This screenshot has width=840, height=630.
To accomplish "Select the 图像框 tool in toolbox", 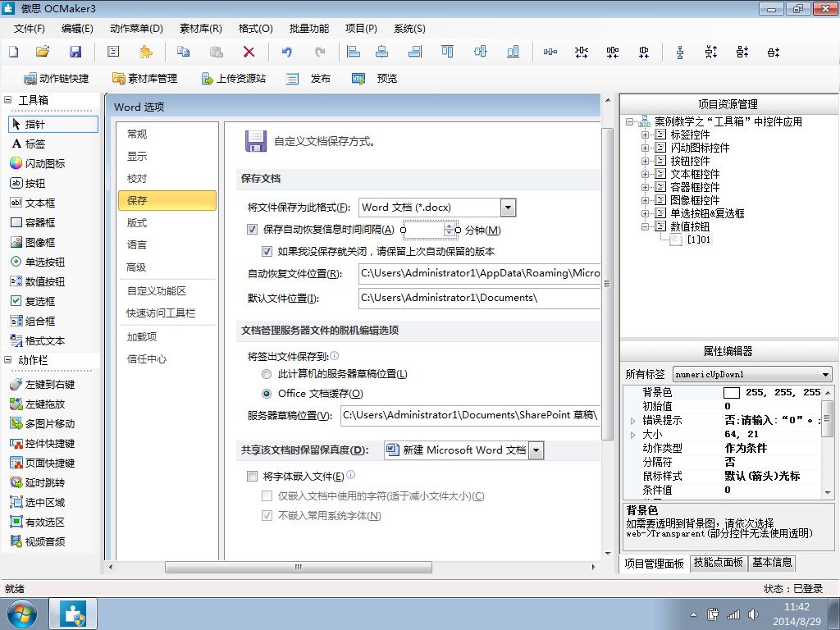I will (39, 242).
